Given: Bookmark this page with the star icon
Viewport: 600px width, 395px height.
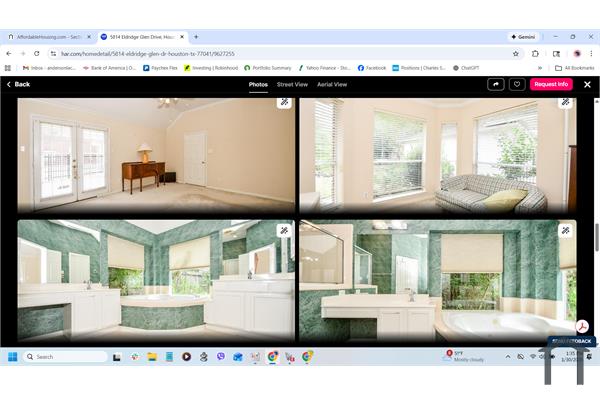Looking at the screenshot, I should coord(516,54).
